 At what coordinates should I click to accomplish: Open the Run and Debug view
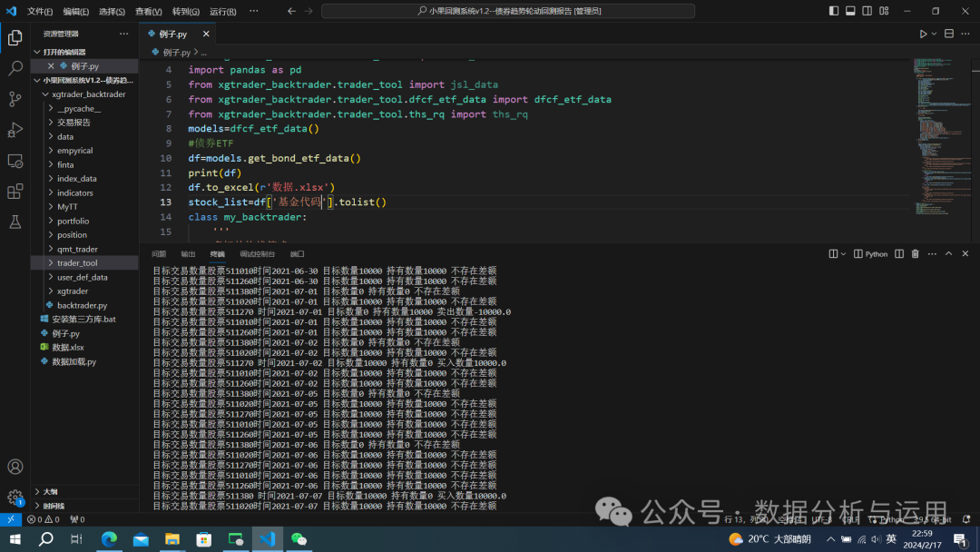tap(15, 130)
